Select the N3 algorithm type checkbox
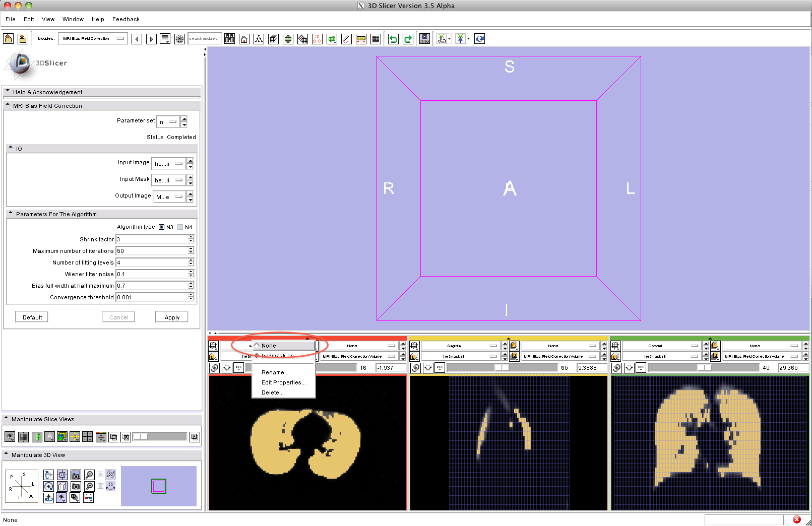The width and height of the screenshot is (812, 526). tap(162, 227)
